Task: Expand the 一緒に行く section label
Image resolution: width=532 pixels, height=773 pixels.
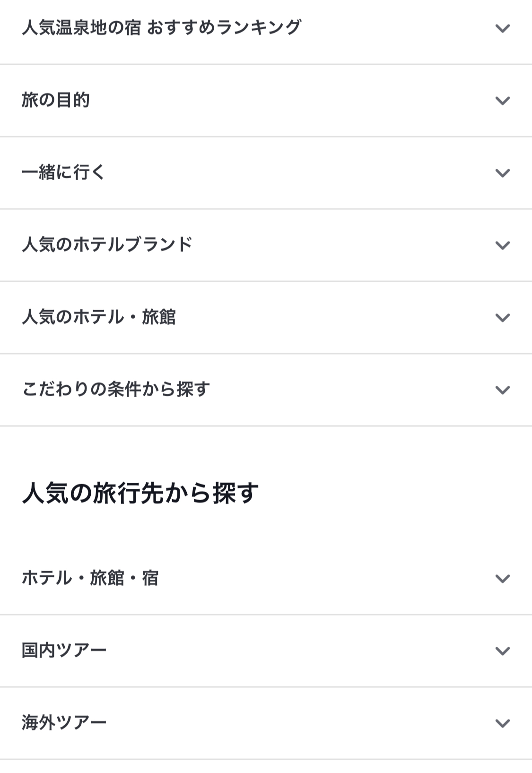Action: click(x=63, y=173)
